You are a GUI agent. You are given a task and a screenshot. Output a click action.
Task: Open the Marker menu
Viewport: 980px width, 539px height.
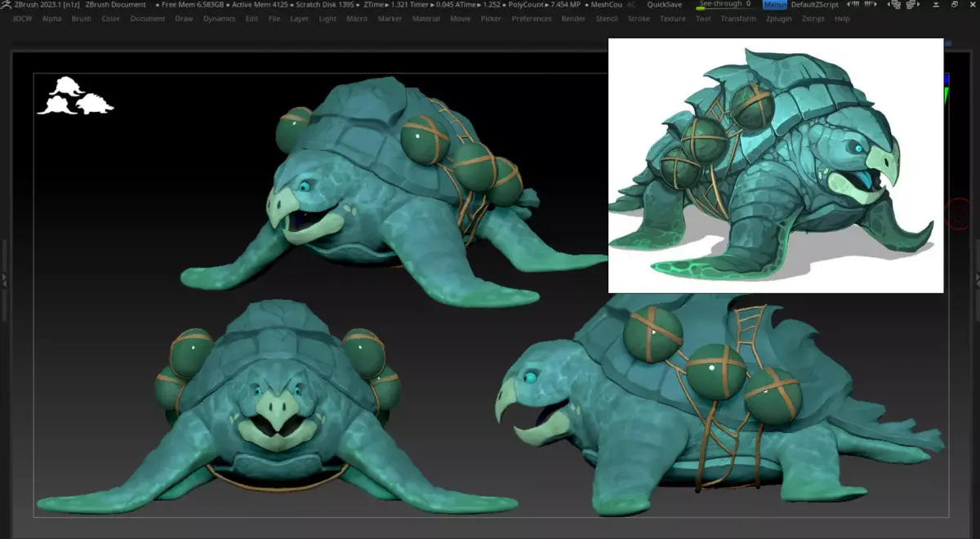pyautogui.click(x=390, y=19)
